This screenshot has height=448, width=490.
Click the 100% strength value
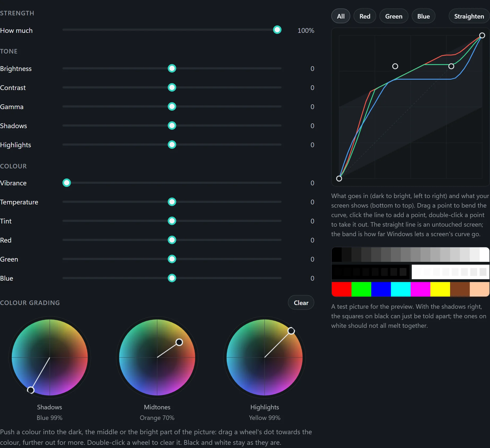coord(306,30)
